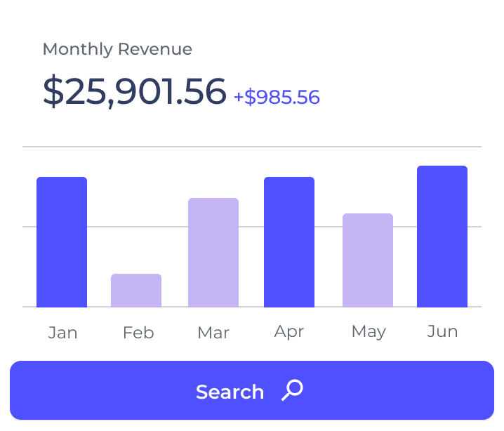The height and width of the screenshot is (431, 504).
Task: Select the January revenue bar
Action: click(x=62, y=242)
